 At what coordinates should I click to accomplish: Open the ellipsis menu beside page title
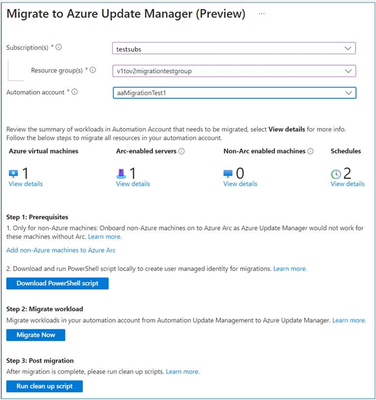tap(262, 14)
